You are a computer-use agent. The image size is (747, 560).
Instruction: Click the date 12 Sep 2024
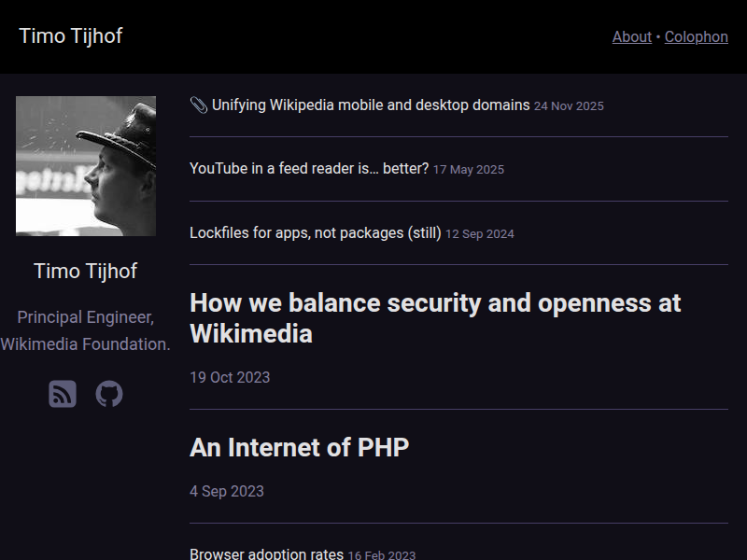(480, 234)
